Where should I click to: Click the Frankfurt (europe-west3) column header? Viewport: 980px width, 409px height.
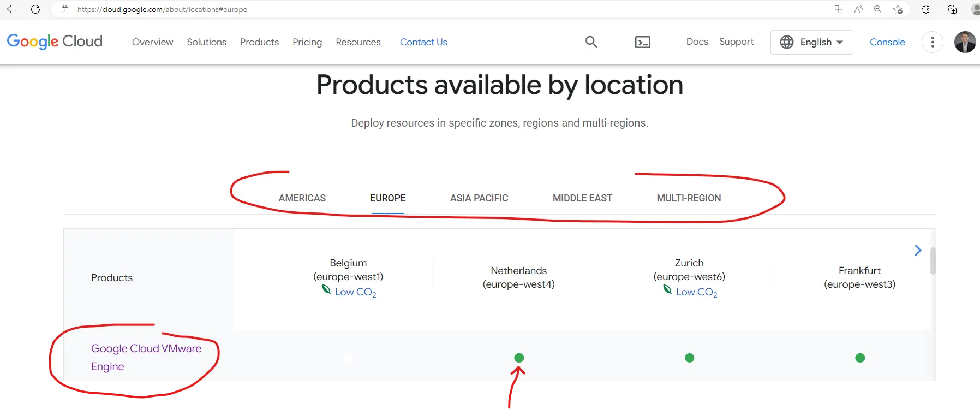click(x=860, y=277)
